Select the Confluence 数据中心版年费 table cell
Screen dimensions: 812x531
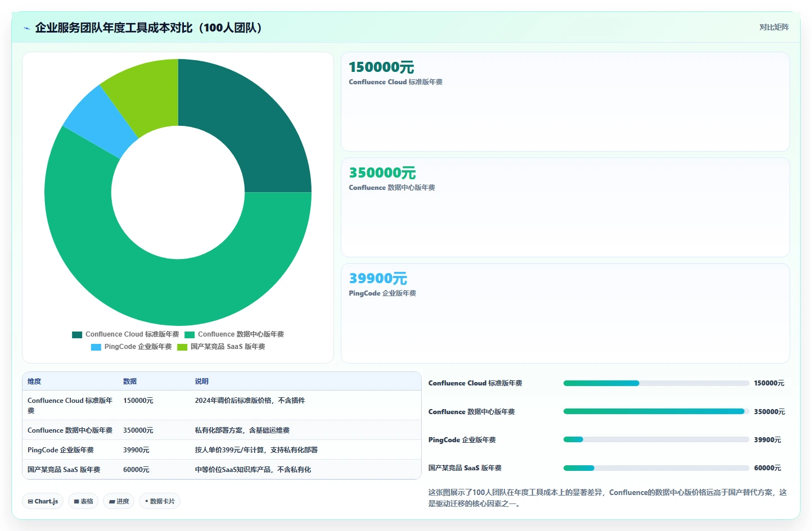pyautogui.click(x=70, y=430)
